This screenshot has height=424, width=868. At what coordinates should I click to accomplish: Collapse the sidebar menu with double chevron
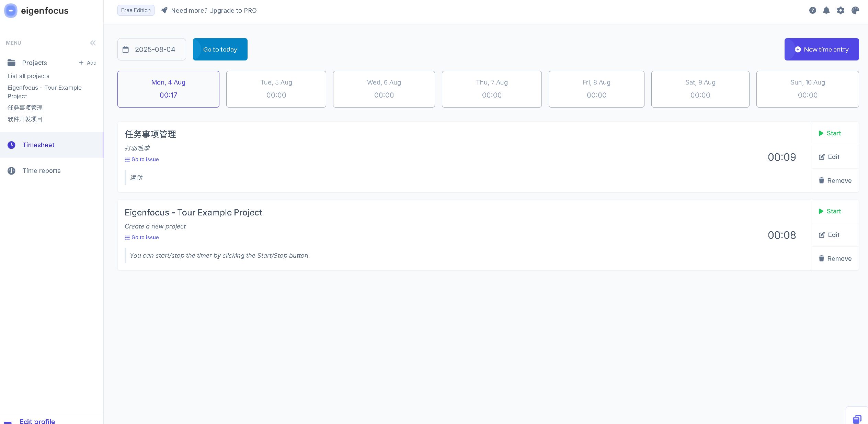point(93,43)
